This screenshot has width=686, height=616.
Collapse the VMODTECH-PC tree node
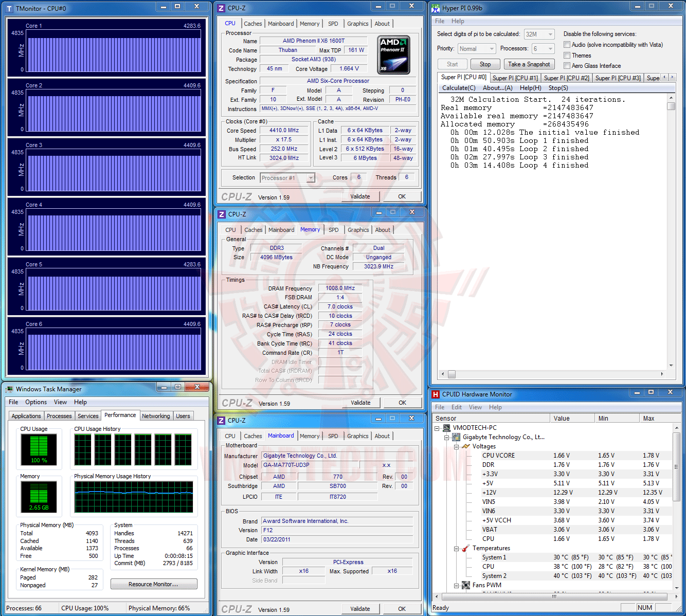[437, 428]
